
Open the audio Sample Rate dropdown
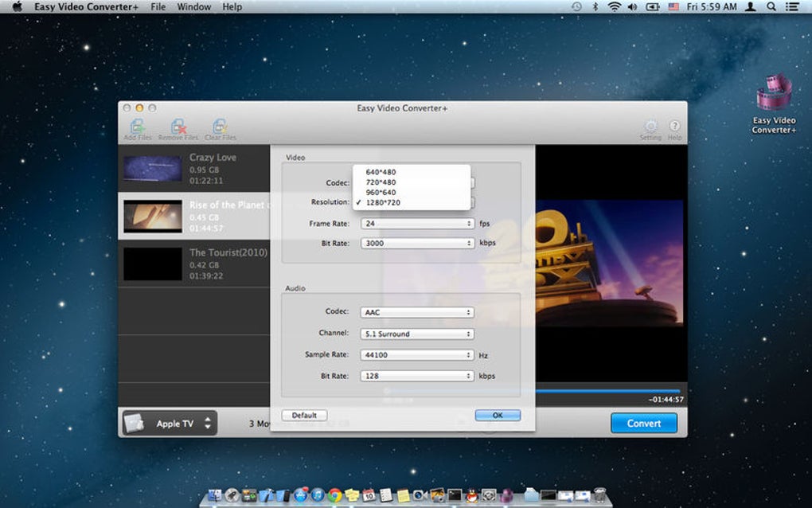[417, 355]
